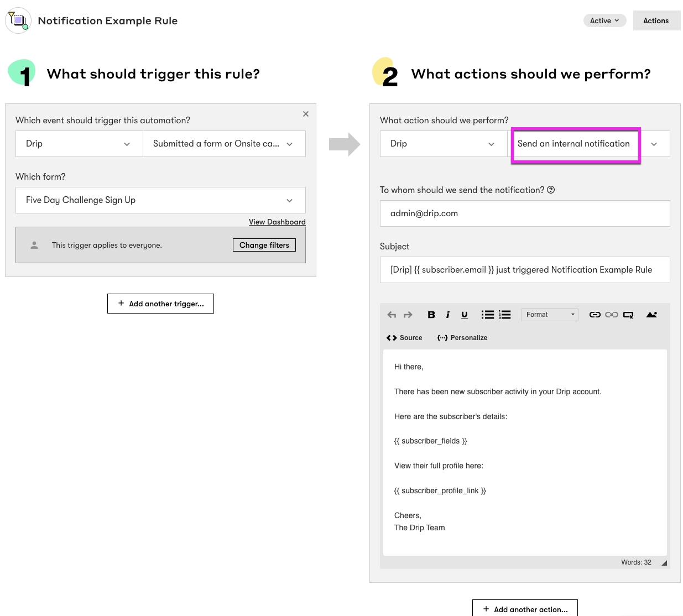683x616 pixels.
Task: Click the help icon beside notification recipient
Action: pyautogui.click(x=551, y=190)
